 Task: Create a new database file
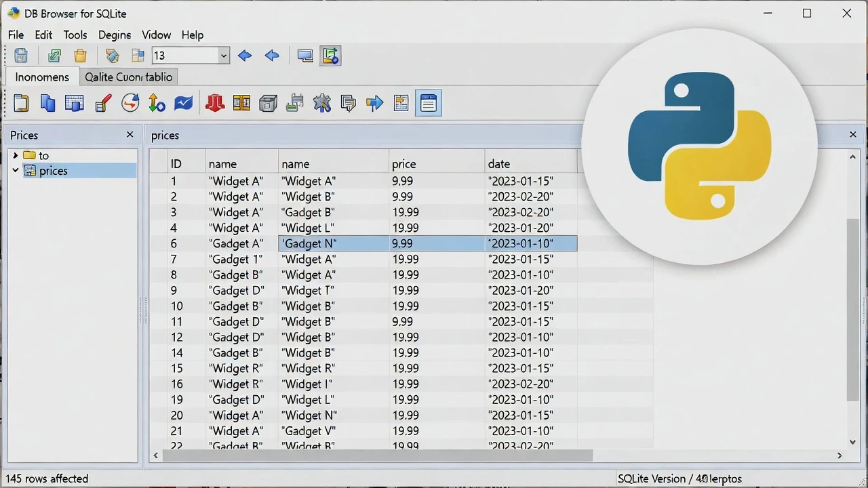click(21, 103)
